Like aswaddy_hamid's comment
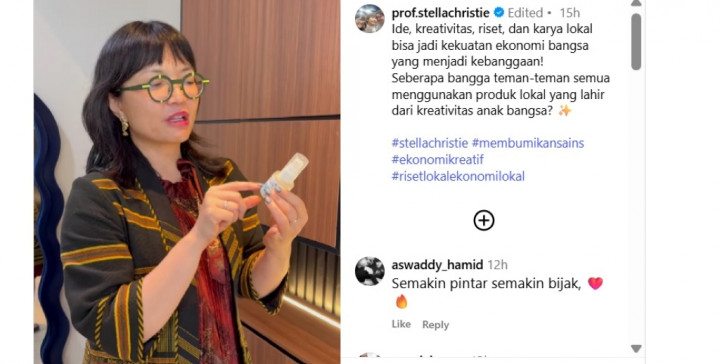Screen dimensions: 720x364 tap(401, 324)
